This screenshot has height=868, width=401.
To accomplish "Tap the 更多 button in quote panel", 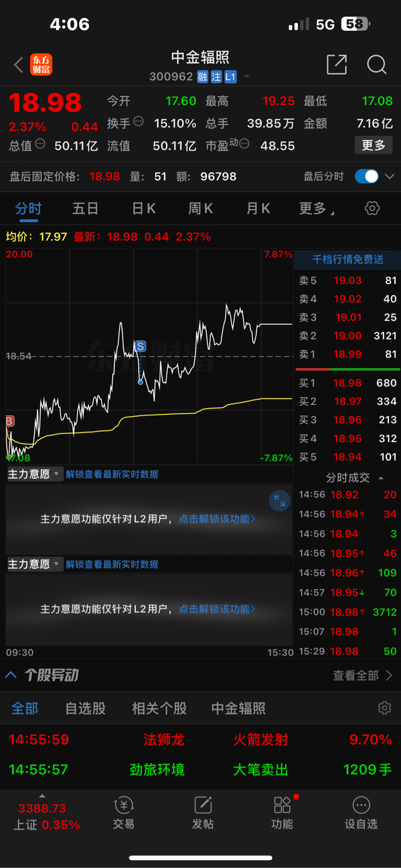I will [x=373, y=145].
